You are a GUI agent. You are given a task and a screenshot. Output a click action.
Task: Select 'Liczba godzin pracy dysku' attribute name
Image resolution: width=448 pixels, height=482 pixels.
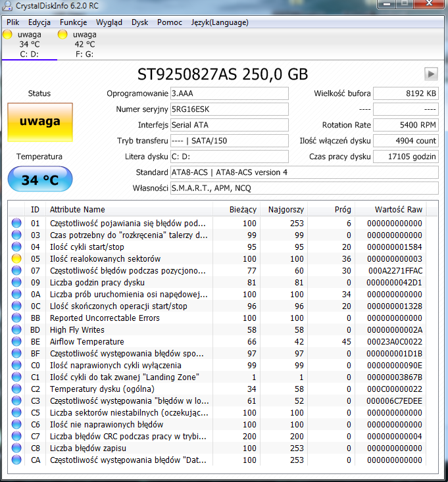(x=97, y=283)
